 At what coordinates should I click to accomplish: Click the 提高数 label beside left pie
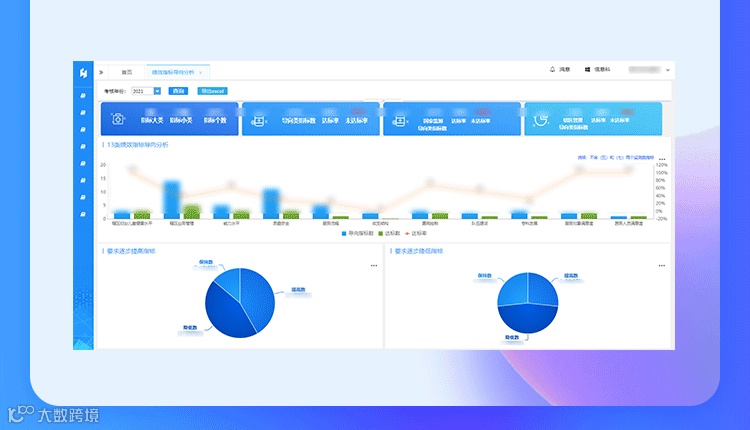(298, 290)
